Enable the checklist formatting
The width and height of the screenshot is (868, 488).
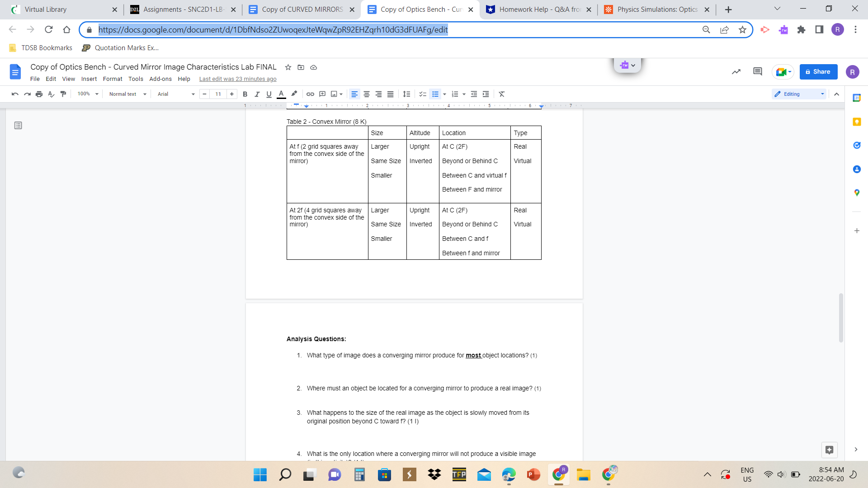tap(423, 94)
